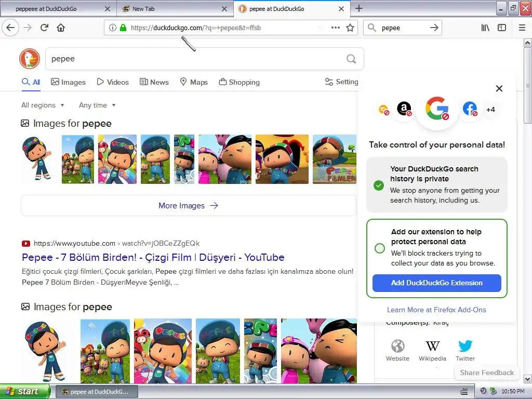Open Learn More at Firefox Add-Ons link
This screenshot has height=399, width=532.
436,310
